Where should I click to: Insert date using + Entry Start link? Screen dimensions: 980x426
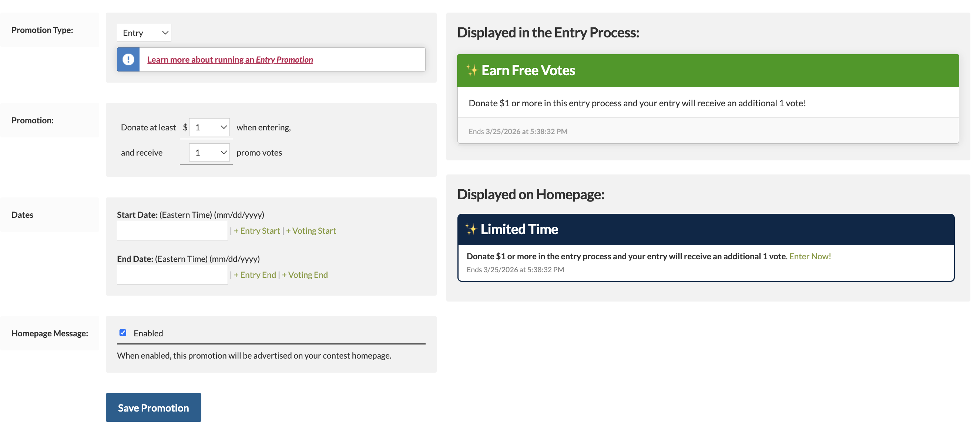[257, 231]
